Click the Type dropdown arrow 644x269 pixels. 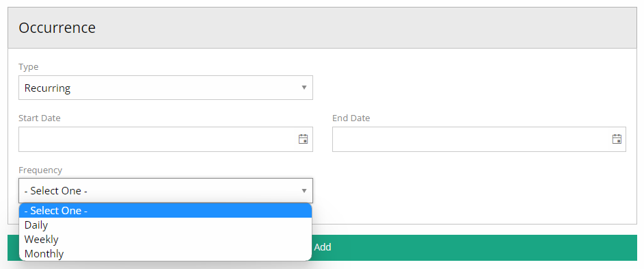[304, 88]
